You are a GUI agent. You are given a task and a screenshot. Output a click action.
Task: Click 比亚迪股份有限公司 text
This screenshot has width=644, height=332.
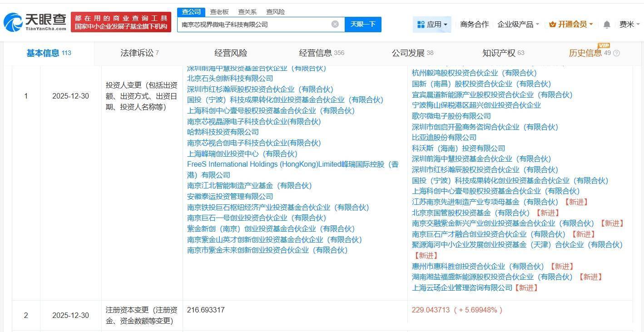tap(444, 137)
